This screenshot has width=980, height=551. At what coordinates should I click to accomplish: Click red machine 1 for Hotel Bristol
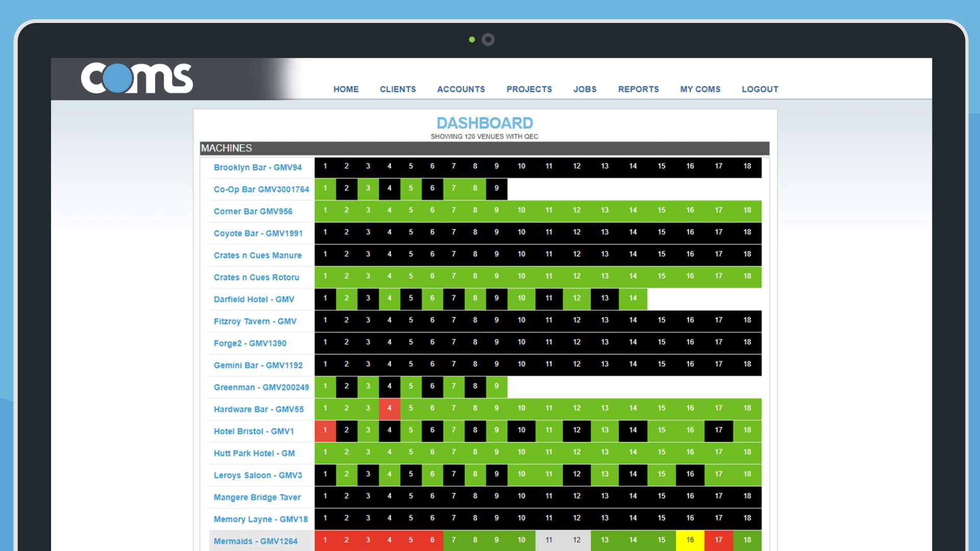[325, 430]
